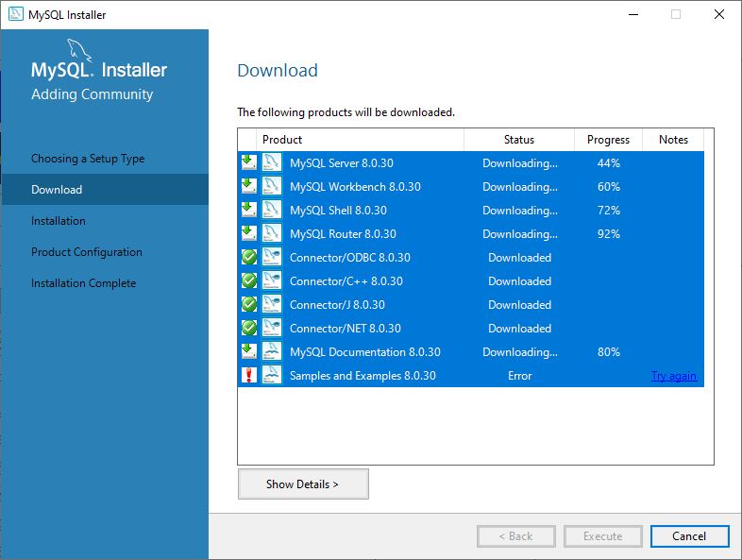Click the Connector/NET 8.0.30 product icon
Screen dimensions: 742x560
click(x=272, y=328)
